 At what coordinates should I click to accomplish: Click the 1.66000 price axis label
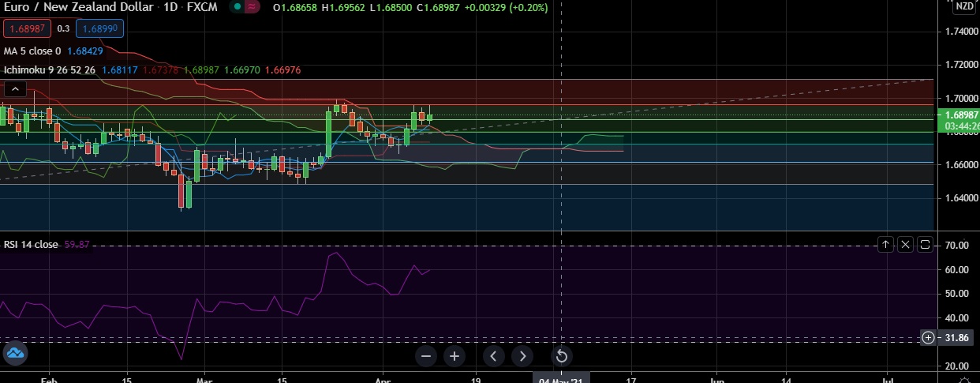point(961,164)
